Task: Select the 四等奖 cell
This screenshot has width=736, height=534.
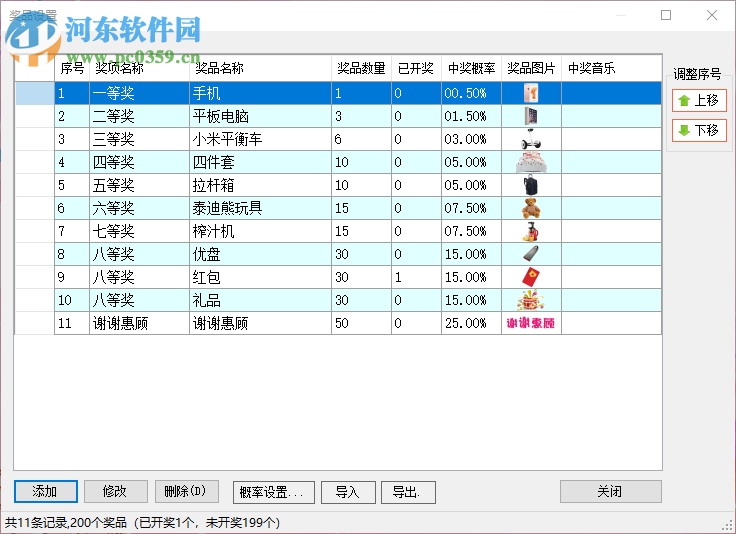Action: [x=139, y=162]
